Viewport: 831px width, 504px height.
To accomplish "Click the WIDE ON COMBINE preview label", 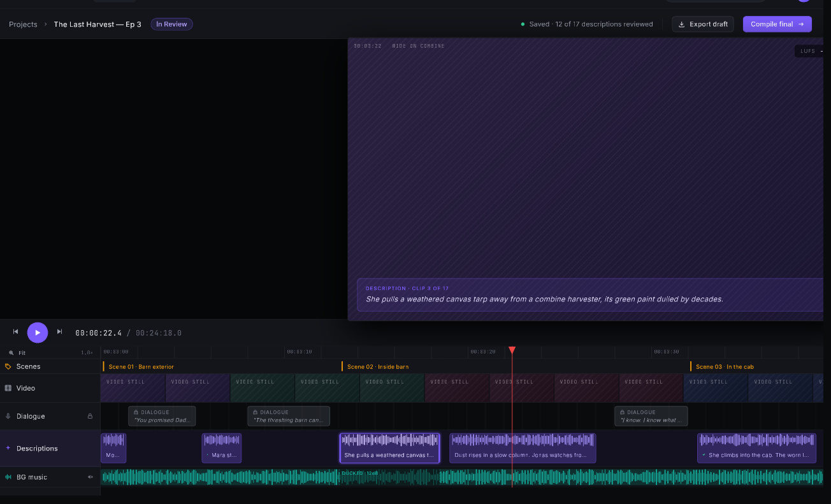I will [x=419, y=46].
